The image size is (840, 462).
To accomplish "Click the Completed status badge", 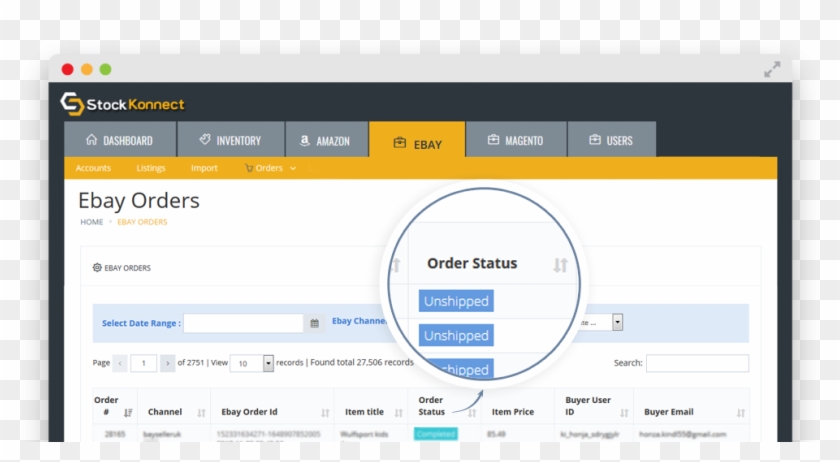I will coord(436,434).
